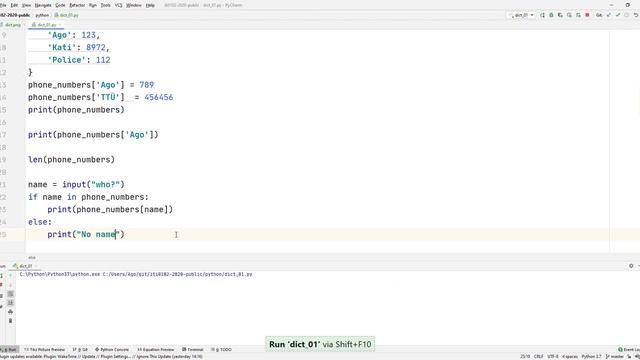
Task: Click the Git history clock icon
Action: (x=627, y=15)
